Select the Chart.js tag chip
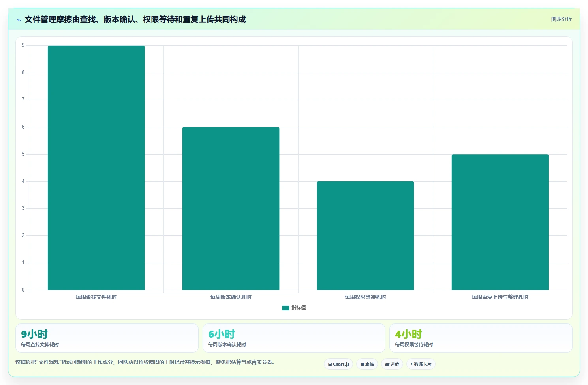Viewport: 588px width, 385px height. pyautogui.click(x=338, y=364)
